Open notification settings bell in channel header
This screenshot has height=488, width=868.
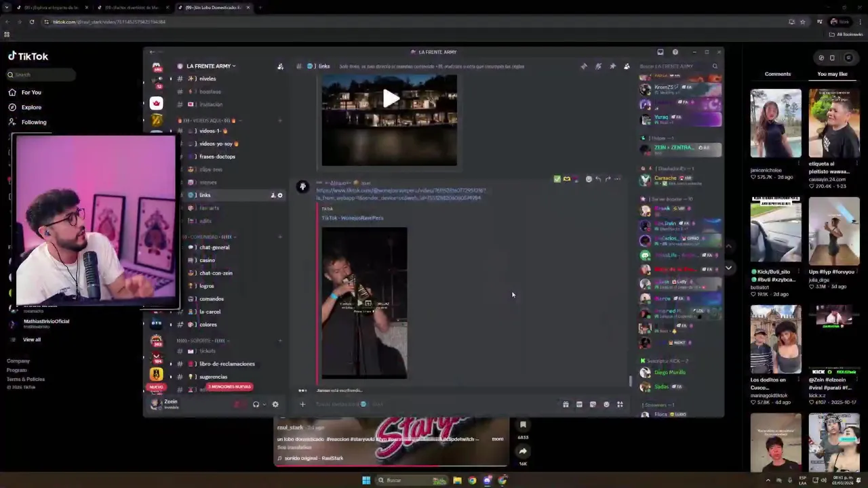pos(598,66)
